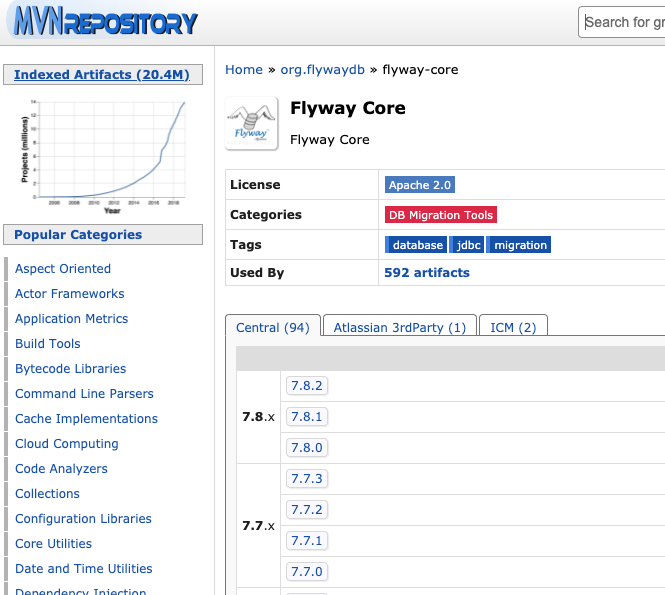Click the Apache 2.0 license badge
Viewport: 665px width, 595px height.
pyautogui.click(x=420, y=185)
